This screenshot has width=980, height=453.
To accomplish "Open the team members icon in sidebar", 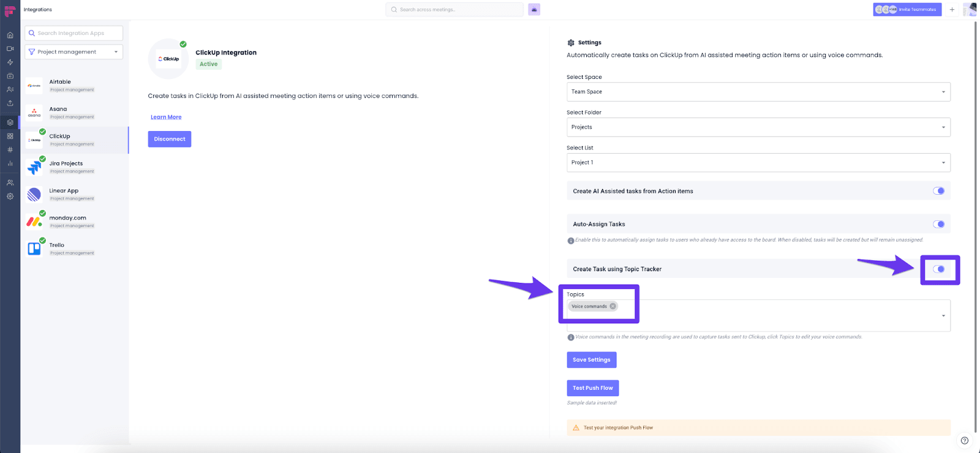I will [x=10, y=182].
